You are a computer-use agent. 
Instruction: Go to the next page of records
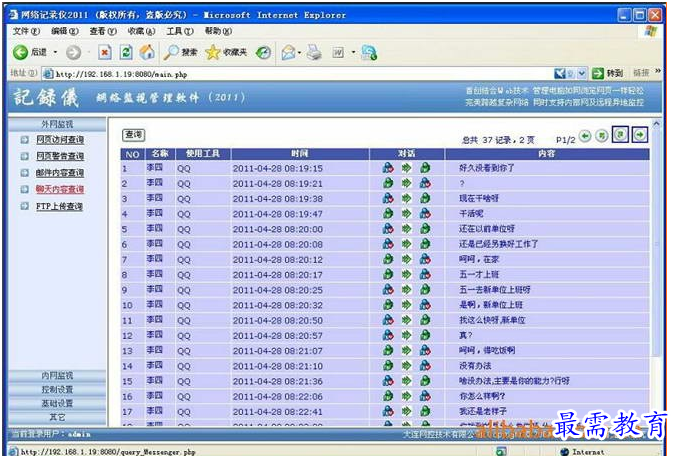pos(621,135)
